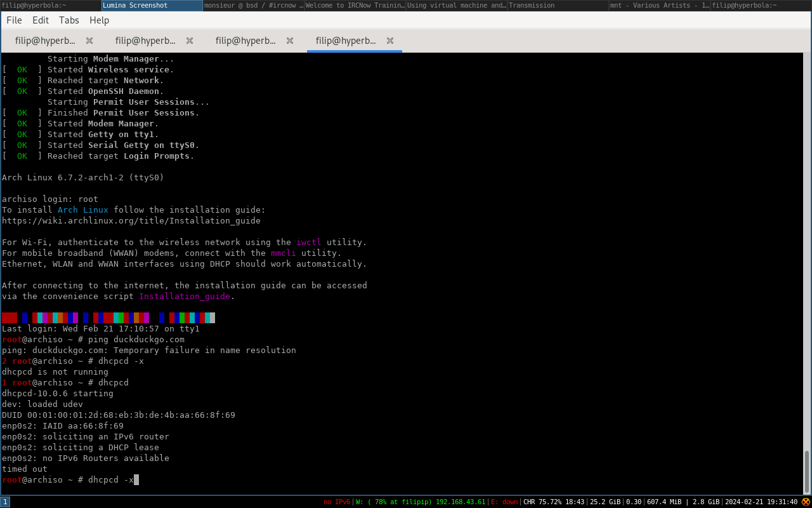The image size is (812, 508).
Task: Click the wiki.archlinux.org Installation_guide URL
Action: (x=131, y=221)
